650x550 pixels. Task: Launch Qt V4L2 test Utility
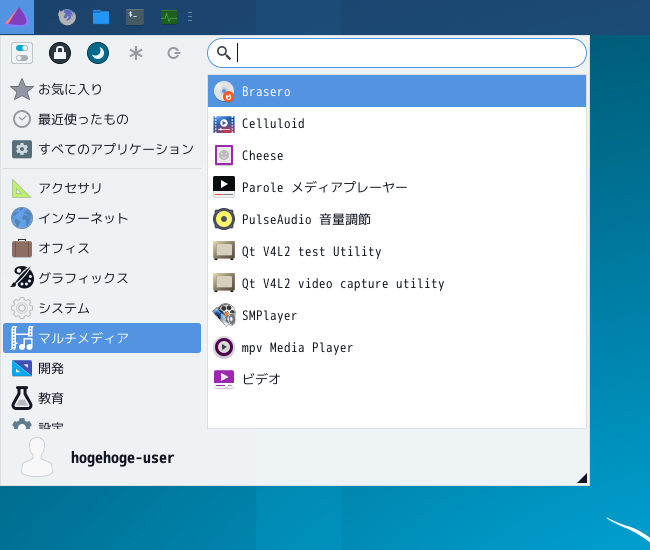(397, 251)
